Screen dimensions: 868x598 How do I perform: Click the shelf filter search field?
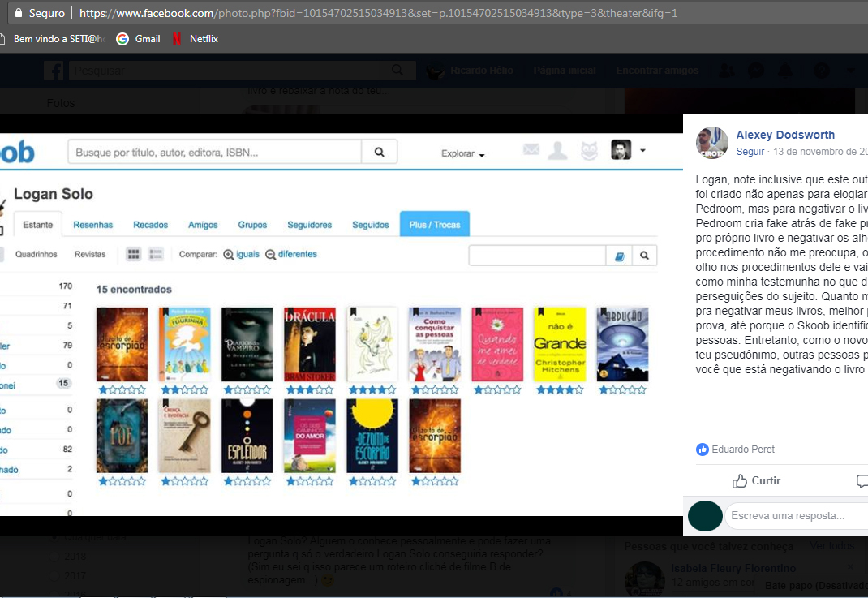(538, 256)
